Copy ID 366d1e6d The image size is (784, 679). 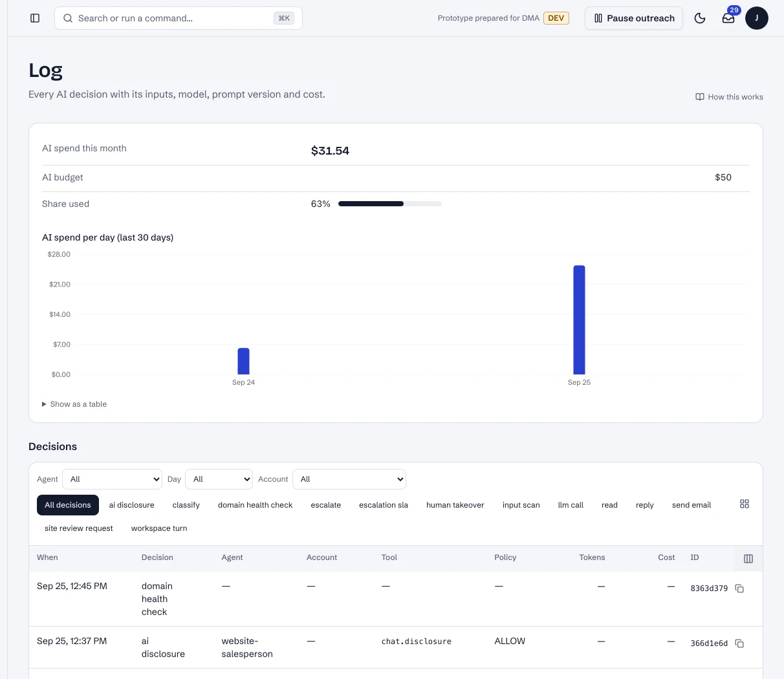(x=739, y=643)
